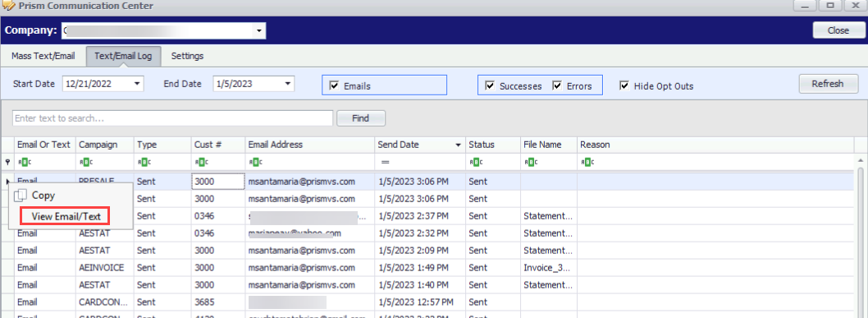
Task: Click the search text field
Action: 173,118
